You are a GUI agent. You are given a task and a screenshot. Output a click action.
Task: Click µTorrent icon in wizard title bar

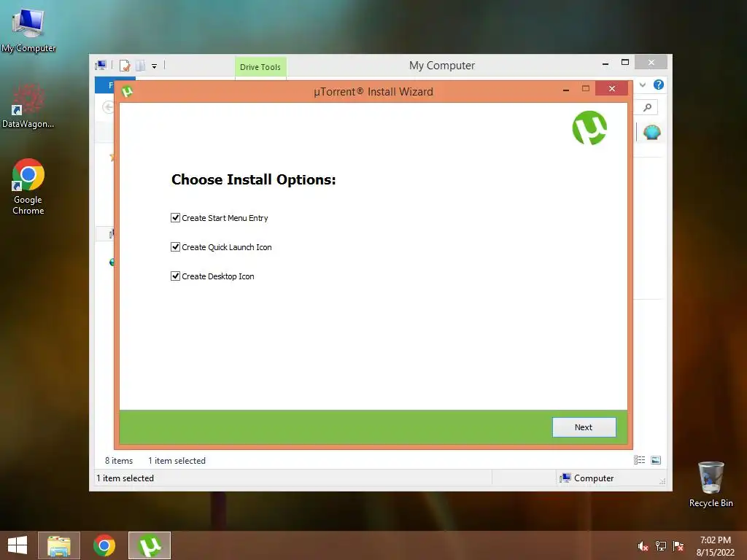pyautogui.click(x=127, y=91)
